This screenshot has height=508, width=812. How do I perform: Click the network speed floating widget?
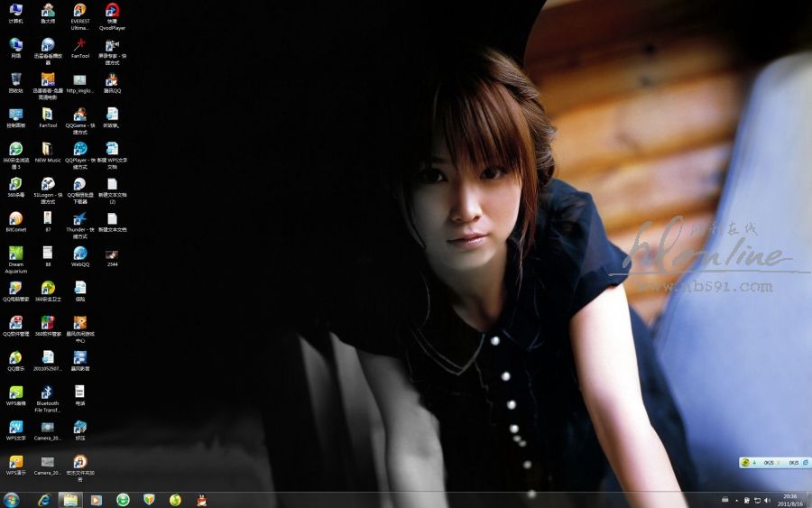pyautogui.click(x=774, y=463)
